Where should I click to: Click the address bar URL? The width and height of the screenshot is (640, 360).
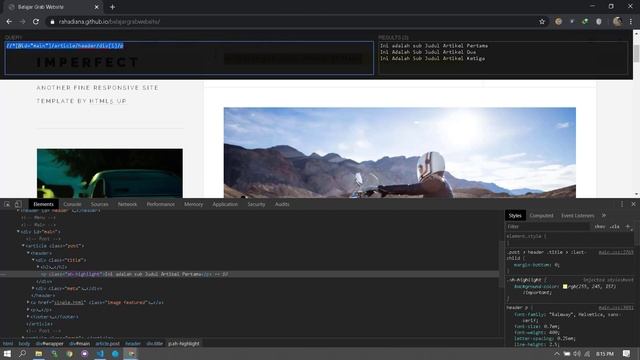109,22
